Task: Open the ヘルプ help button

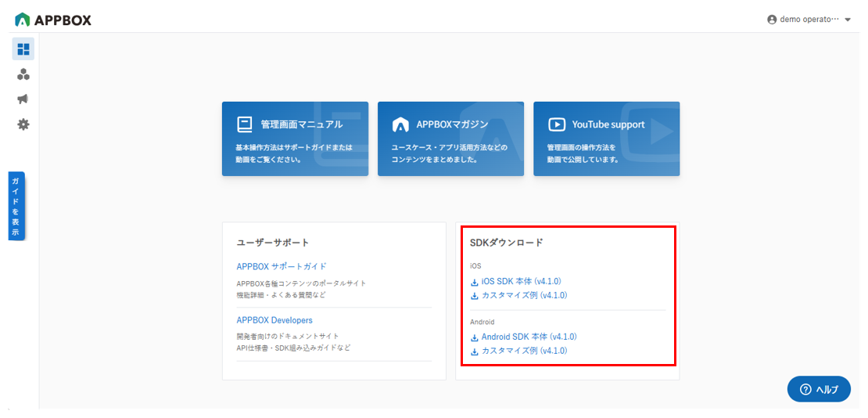Action: click(818, 389)
